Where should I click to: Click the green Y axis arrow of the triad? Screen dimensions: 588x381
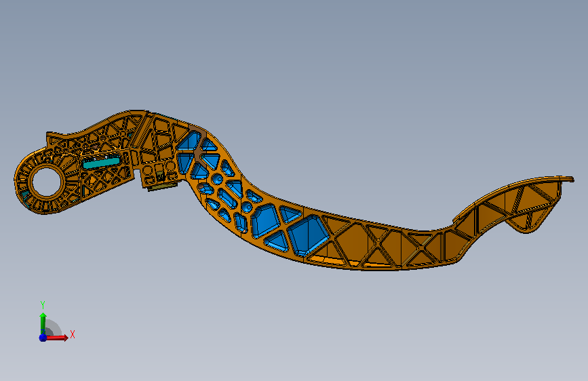(x=43, y=323)
